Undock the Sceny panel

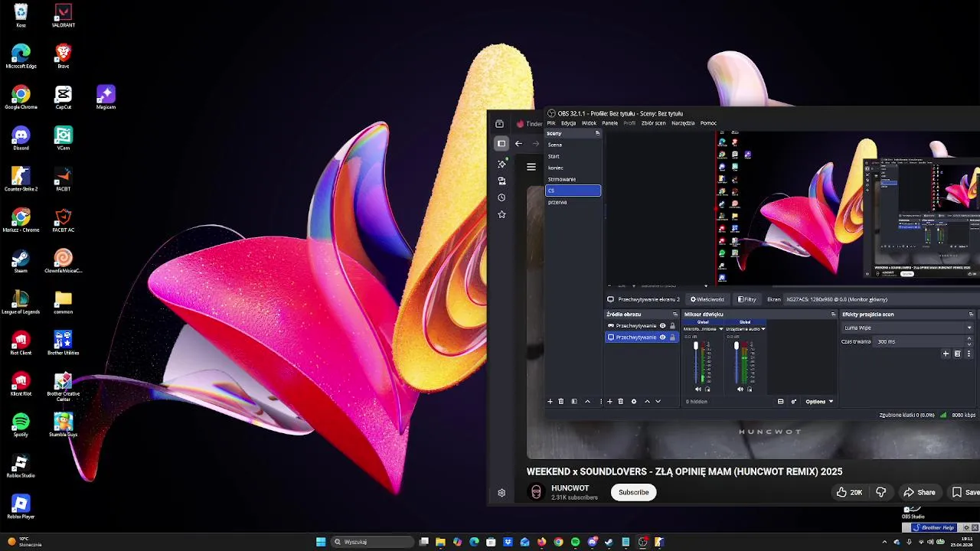(x=597, y=133)
